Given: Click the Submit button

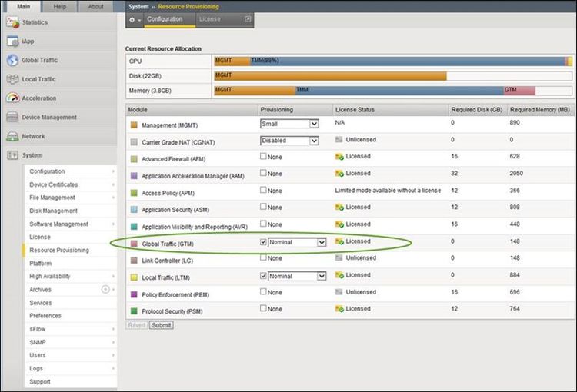Looking at the screenshot, I should 162,325.
